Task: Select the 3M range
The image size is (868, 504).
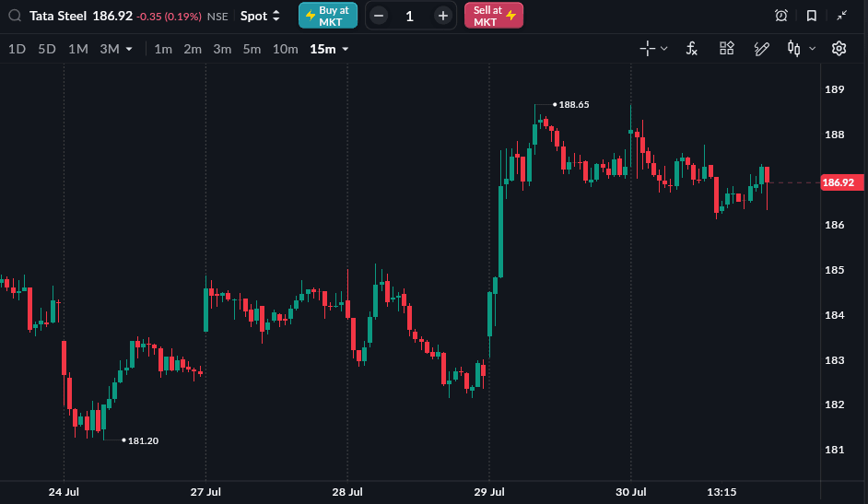Action: point(110,49)
